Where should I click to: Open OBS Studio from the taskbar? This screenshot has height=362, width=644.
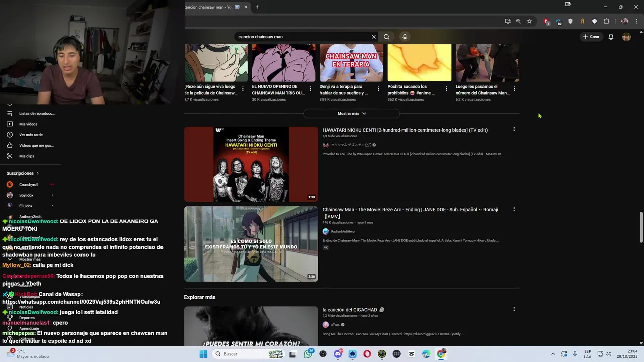point(323,354)
